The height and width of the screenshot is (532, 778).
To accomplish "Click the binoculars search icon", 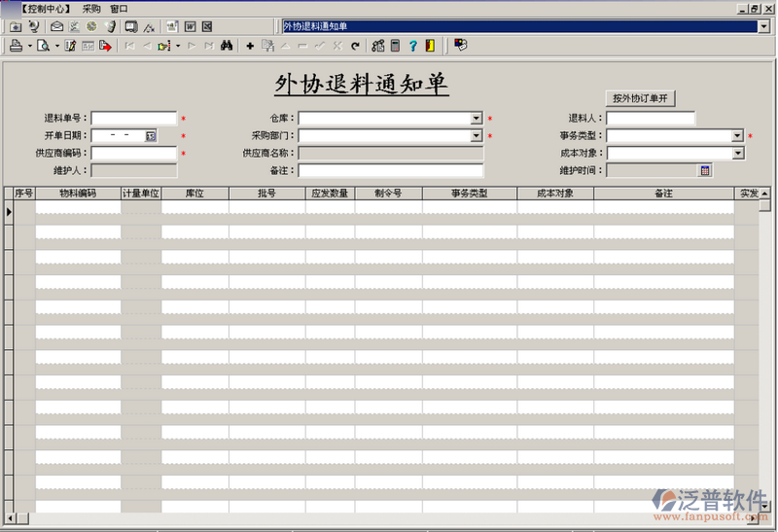I will (226, 46).
